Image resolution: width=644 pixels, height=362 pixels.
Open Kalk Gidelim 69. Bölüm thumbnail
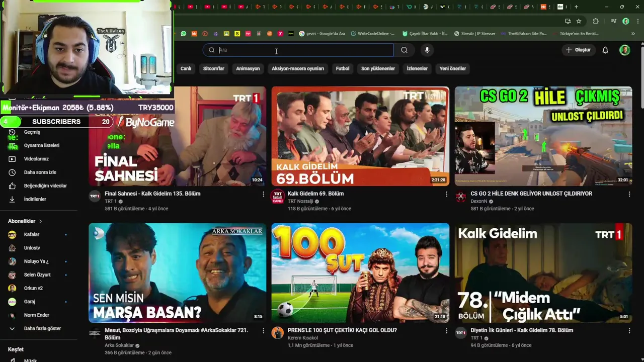click(360, 136)
